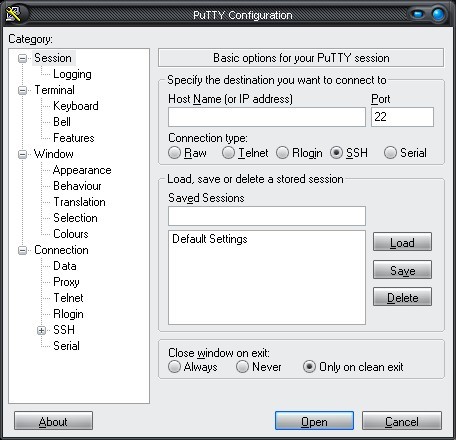The height and width of the screenshot is (440, 456).
Task: Click the large blue orb in the title bar
Action: (x=438, y=14)
